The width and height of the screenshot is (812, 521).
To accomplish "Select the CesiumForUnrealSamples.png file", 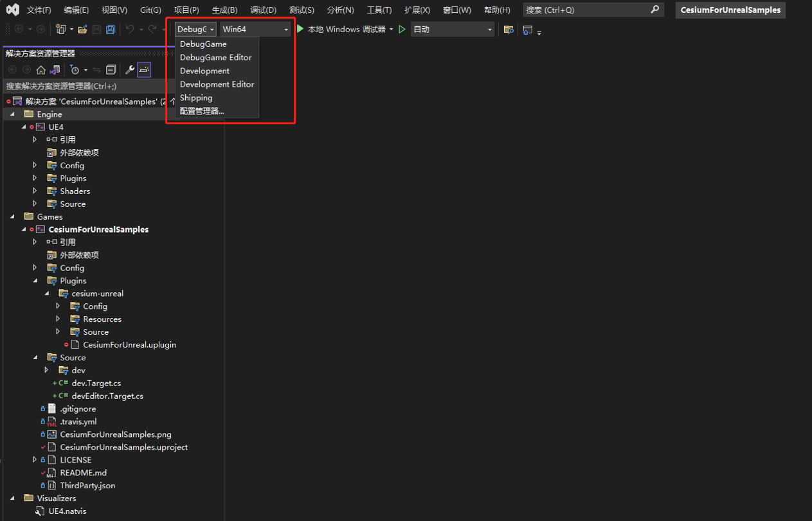I will point(116,435).
